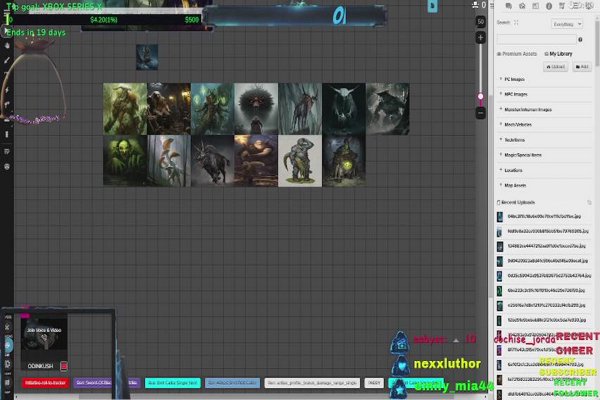Image resolution: width=600 pixels, height=400 pixels.
Task: Open the Everything filter dropdown
Action: point(567,24)
